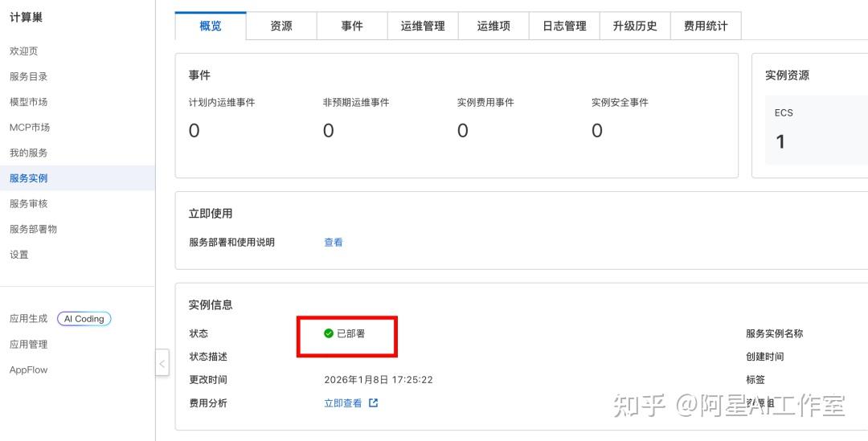The image size is (868, 441).
Task: Go to 模型市场 in the sidebar
Action: 28,102
